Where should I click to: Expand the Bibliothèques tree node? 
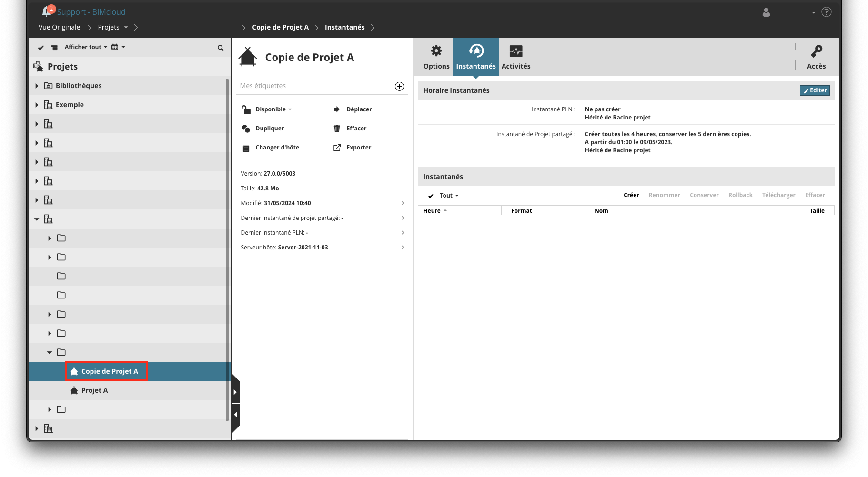pyautogui.click(x=37, y=86)
